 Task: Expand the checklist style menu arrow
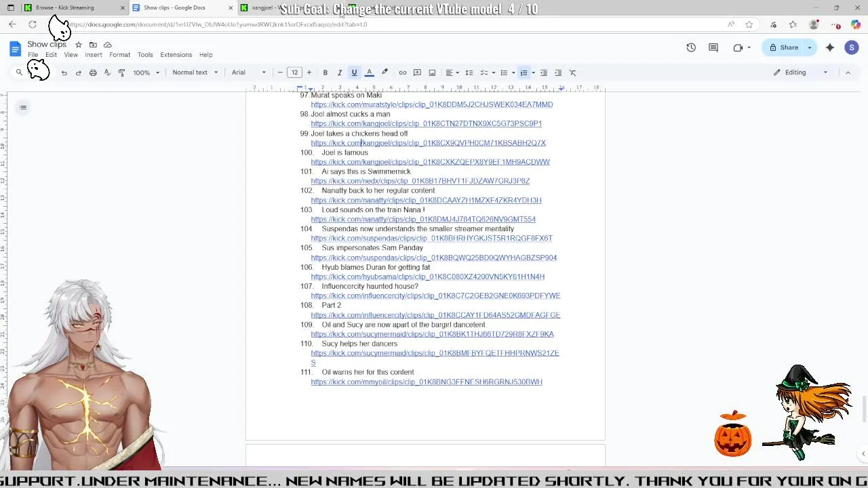[493, 73]
